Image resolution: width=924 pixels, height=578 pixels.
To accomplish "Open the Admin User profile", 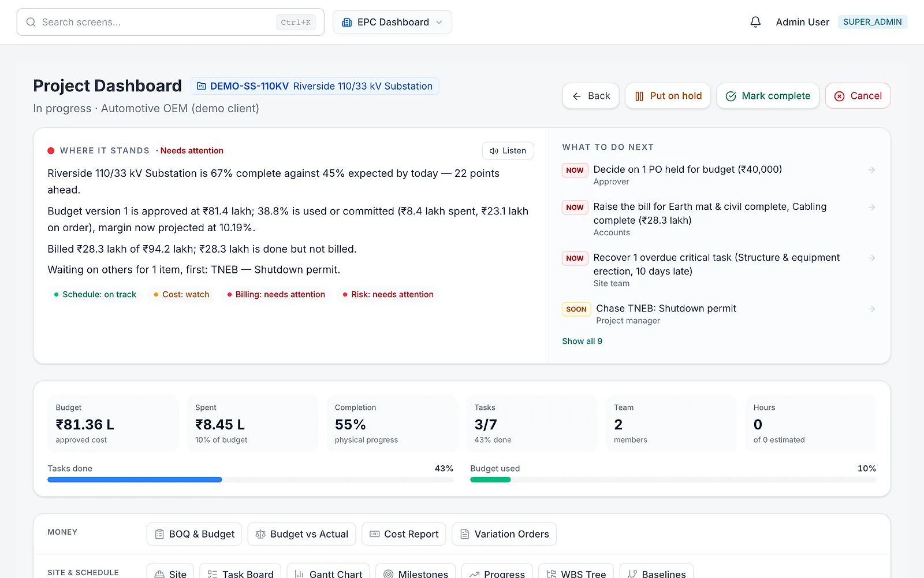I will [x=802, y=22].
